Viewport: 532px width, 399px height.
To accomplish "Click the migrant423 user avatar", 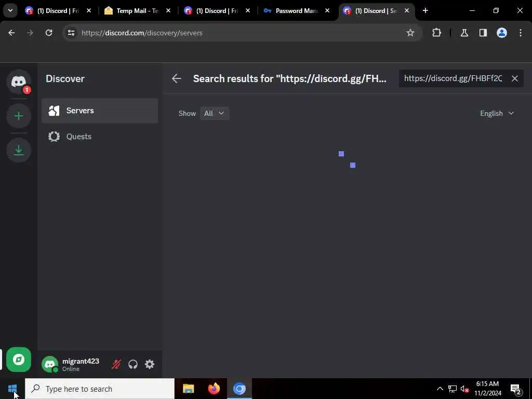I will (50, 364).
